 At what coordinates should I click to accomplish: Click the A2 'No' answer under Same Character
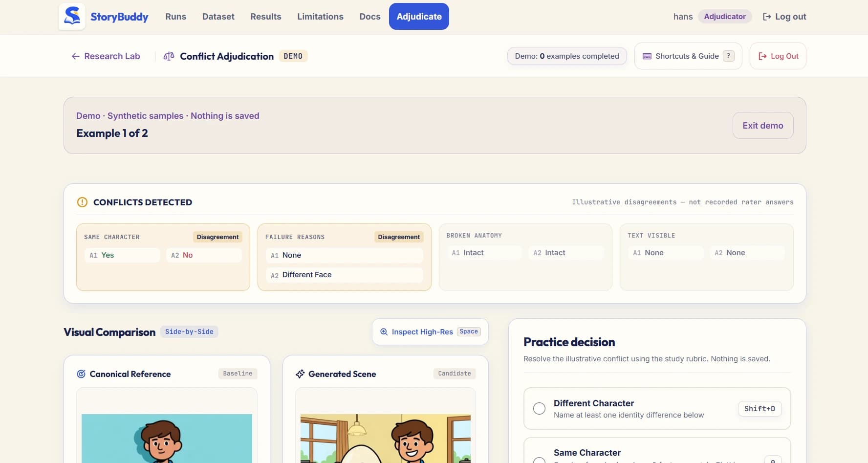pos(204,255)
